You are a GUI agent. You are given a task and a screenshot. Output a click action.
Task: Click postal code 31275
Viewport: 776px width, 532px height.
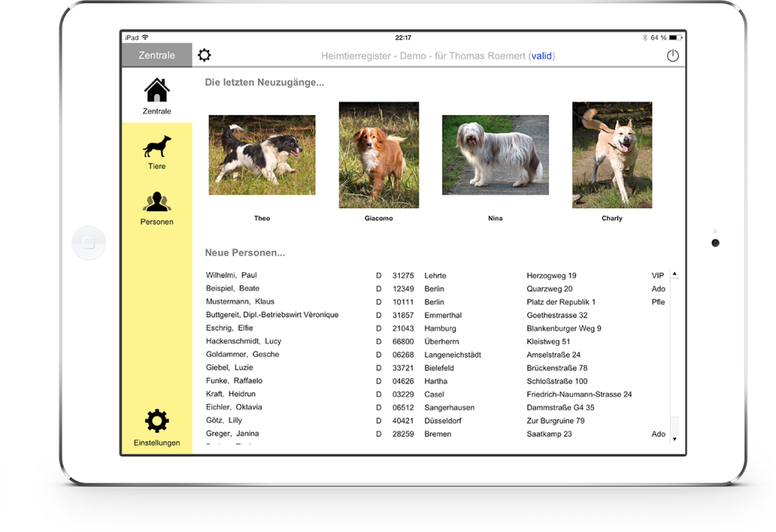click(403, 276)
